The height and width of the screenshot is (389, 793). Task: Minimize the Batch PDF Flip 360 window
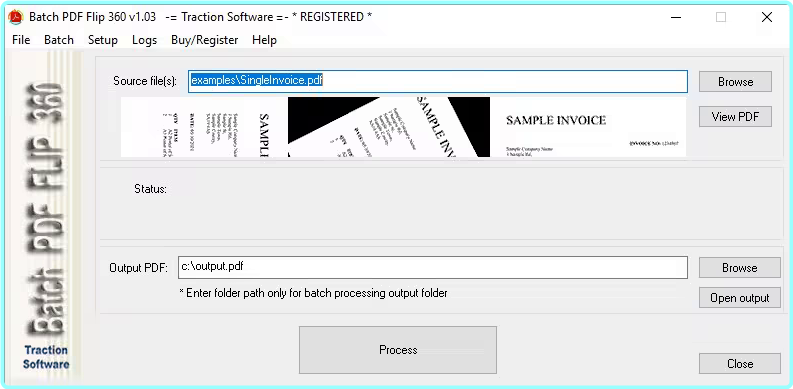pyautogui.click(x=676, y=17)
